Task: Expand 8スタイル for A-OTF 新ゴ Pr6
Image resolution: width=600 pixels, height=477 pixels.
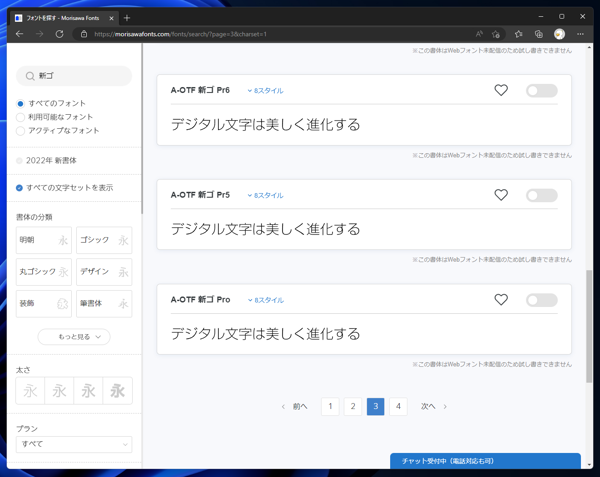Action: tap(266, 91)
